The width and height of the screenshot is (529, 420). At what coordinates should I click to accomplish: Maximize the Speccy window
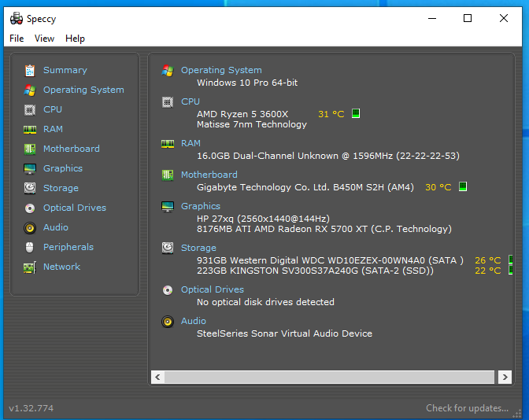[x=468, y=18]
